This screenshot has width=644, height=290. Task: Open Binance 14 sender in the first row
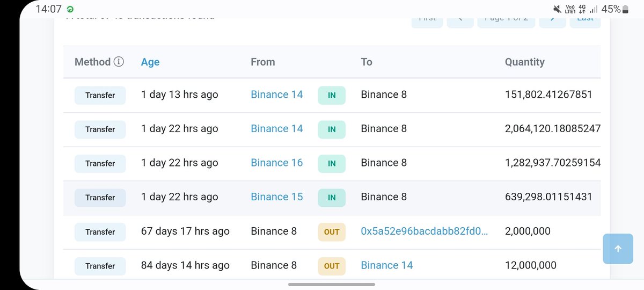[x=277, y=95]
